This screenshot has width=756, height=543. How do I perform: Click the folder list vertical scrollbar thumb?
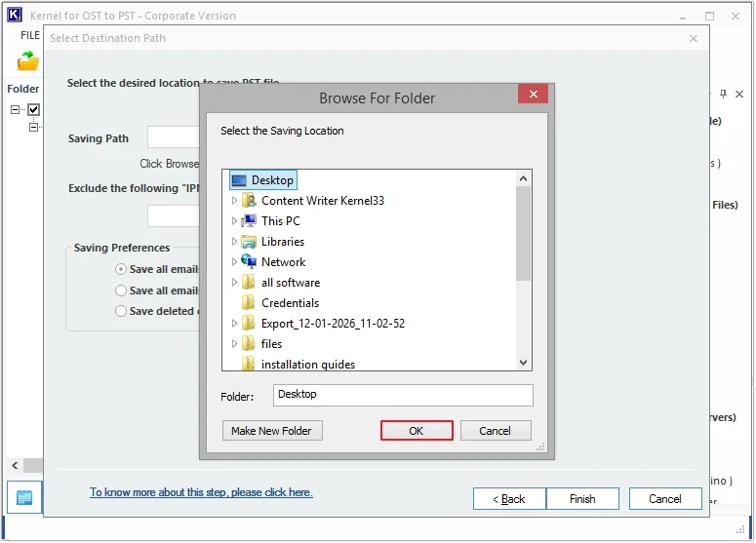click(523, 234)
